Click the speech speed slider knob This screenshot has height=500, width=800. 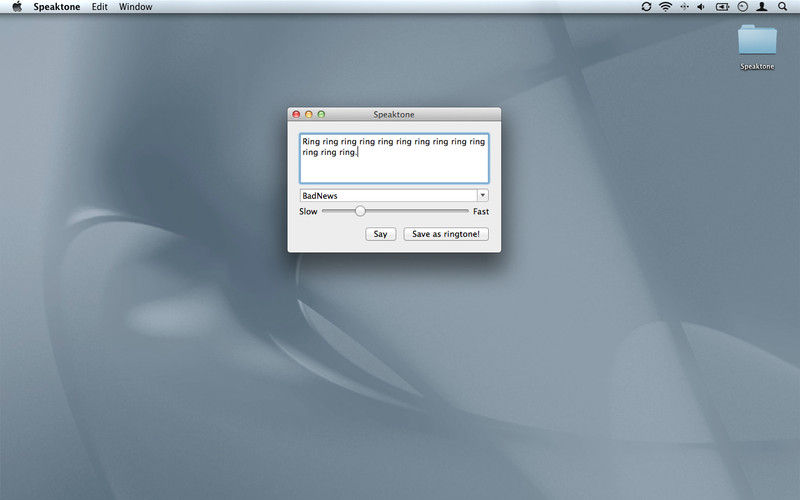360,211
